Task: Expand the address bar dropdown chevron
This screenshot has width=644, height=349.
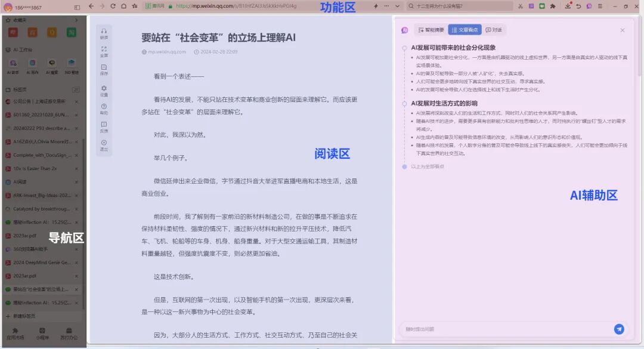Action: click(398, 6)
